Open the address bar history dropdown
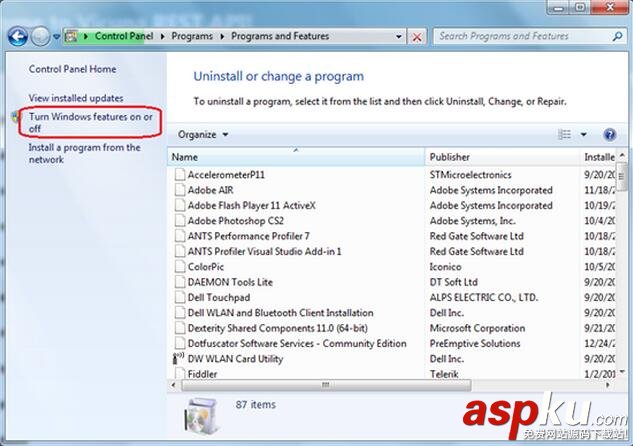 [x=398, y=37]
